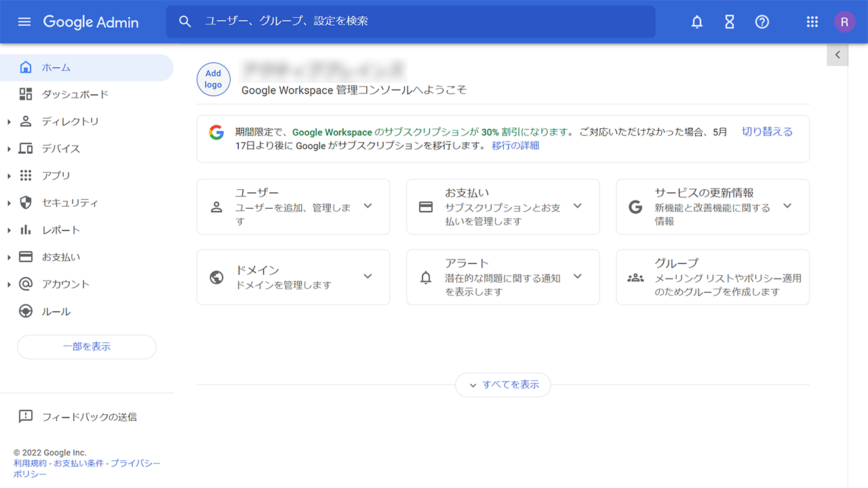Click the 一部を表示 button
Screen dimensions: 868x488
tap(87, 346)
